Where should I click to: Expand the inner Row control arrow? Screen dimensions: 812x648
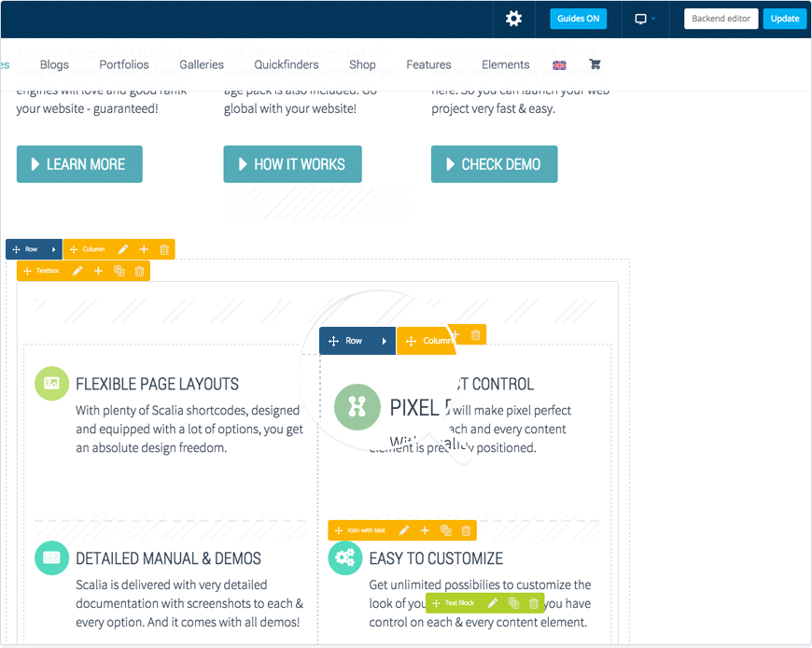pyautogui.click(x=384, y=341)
